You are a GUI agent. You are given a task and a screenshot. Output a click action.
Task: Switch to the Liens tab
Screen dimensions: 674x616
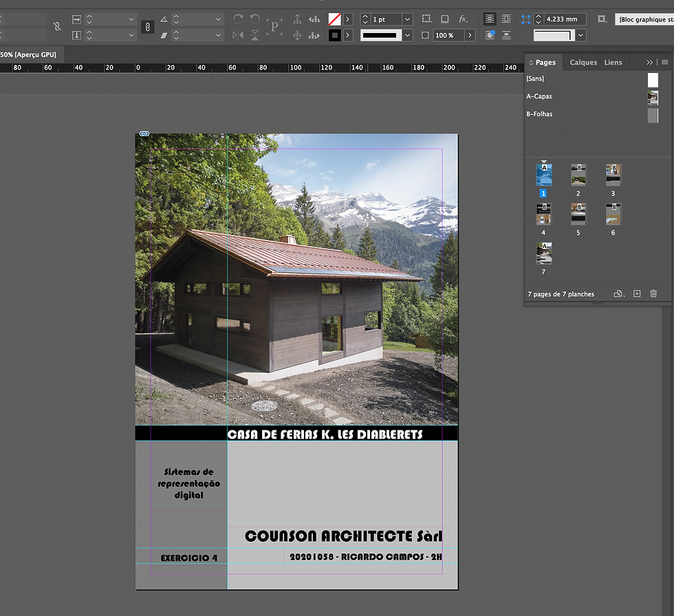613,63
